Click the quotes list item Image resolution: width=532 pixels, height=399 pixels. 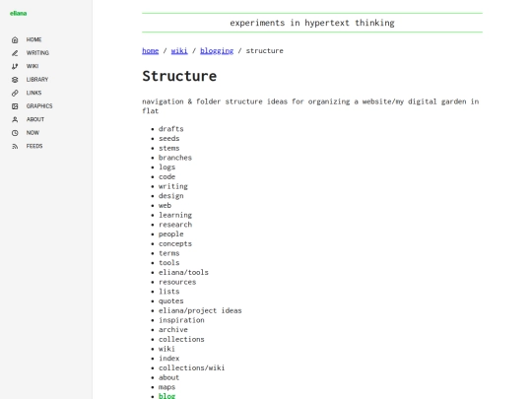point(171,300)
